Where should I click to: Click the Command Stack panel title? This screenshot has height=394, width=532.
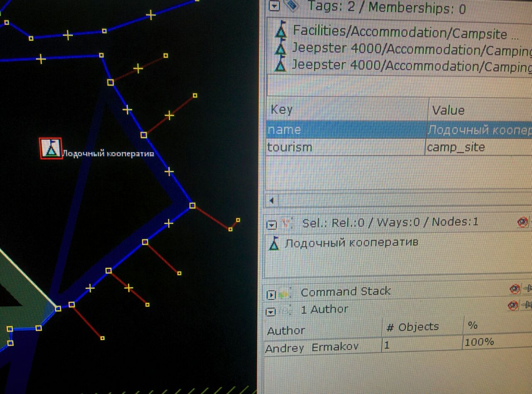click(345, 292)
